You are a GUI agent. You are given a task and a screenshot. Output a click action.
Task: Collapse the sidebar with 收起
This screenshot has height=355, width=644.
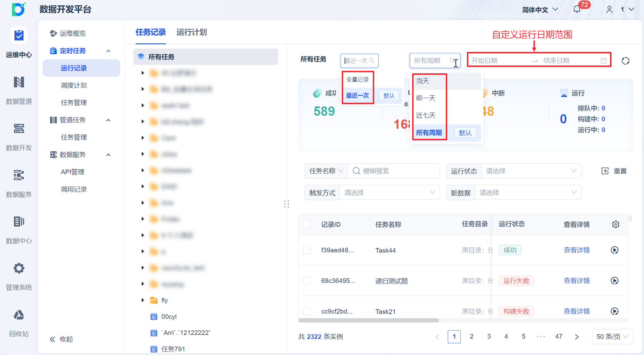click(x=61, y=339)
